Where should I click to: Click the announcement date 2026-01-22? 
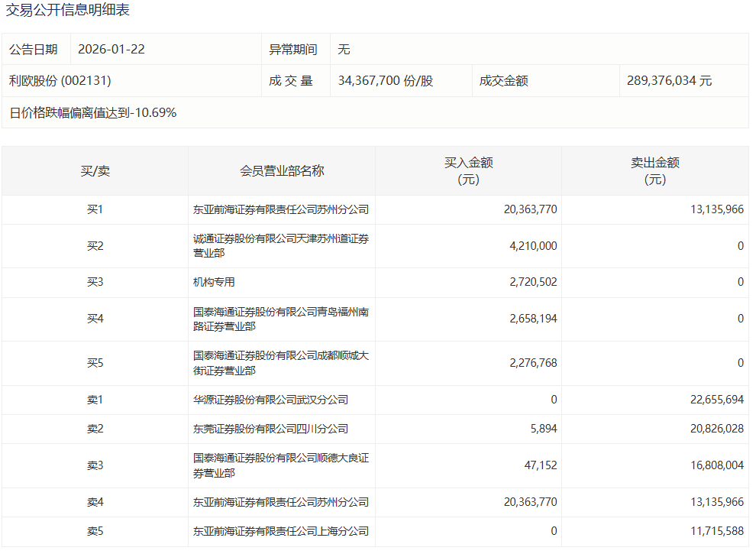111,50
